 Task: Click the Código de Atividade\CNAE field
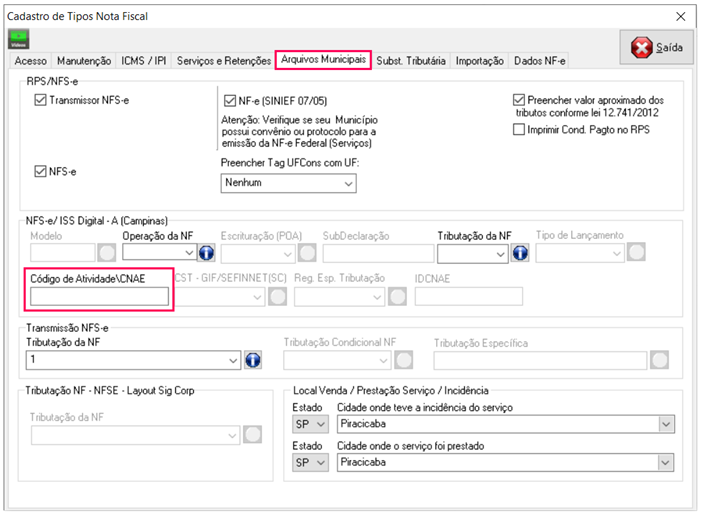point(99,296)
